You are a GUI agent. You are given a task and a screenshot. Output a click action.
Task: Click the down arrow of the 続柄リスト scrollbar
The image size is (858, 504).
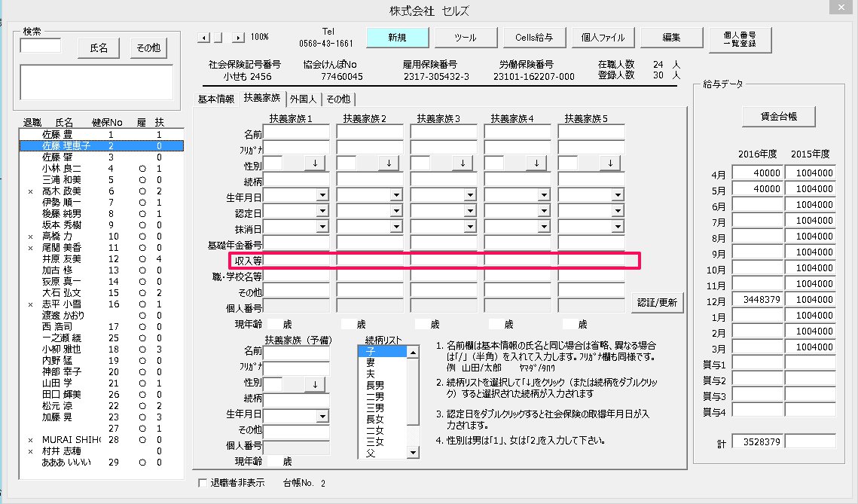(413, 452)
